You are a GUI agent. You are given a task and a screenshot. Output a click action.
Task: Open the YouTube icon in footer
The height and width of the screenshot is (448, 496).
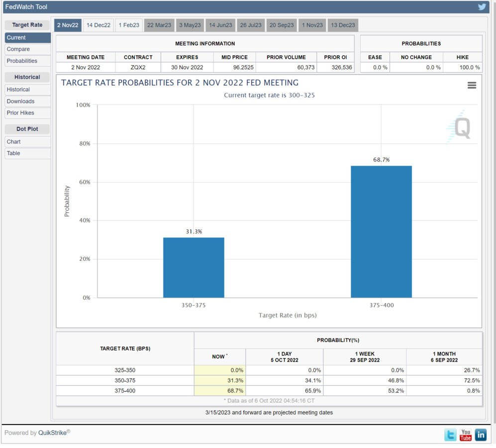466,435
